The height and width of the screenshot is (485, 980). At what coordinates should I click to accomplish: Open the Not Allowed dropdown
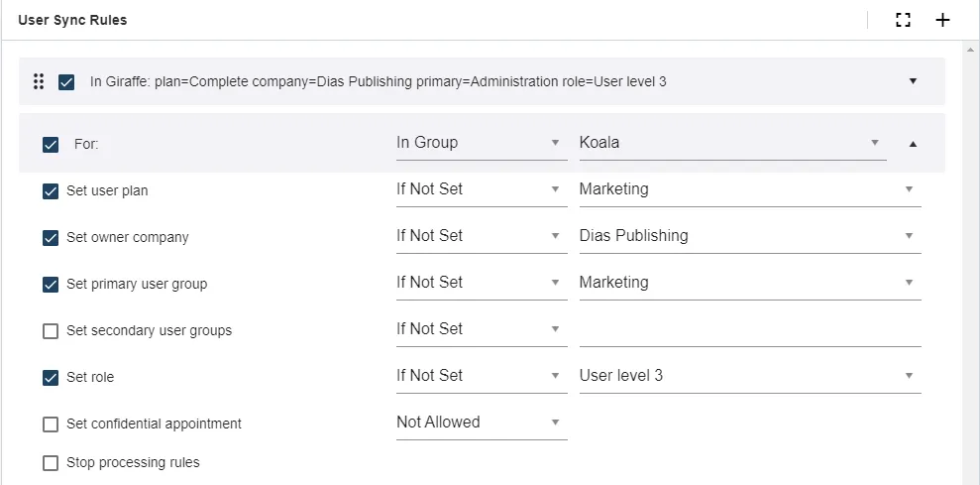click(x=480, y=423)
